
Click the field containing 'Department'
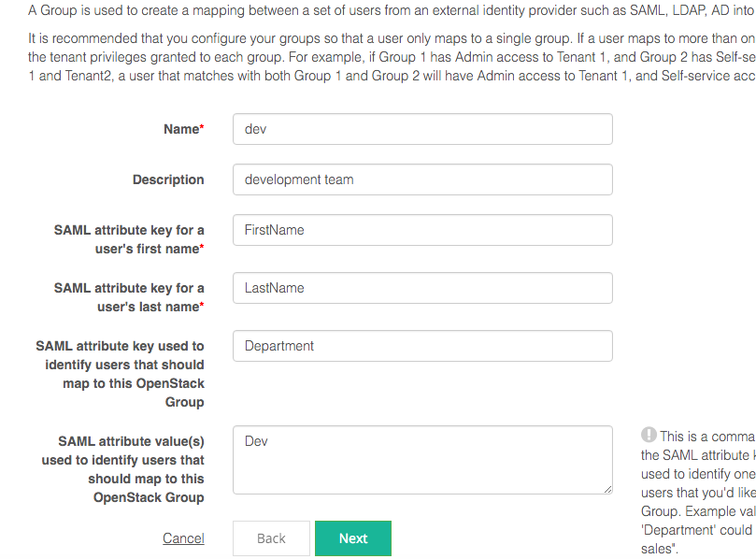pos(422,346)
